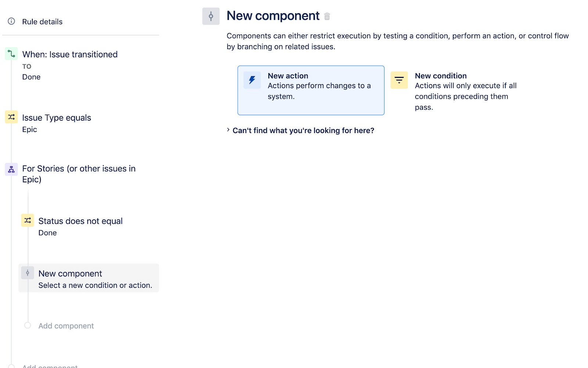Click the highlighted New component sidebar entry

[88, 278]
